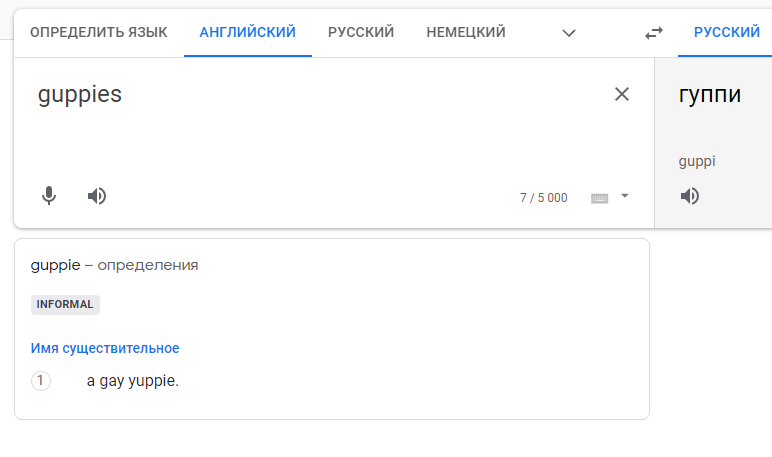
Task: Clear the source text with the X
Action: point(622,95)
